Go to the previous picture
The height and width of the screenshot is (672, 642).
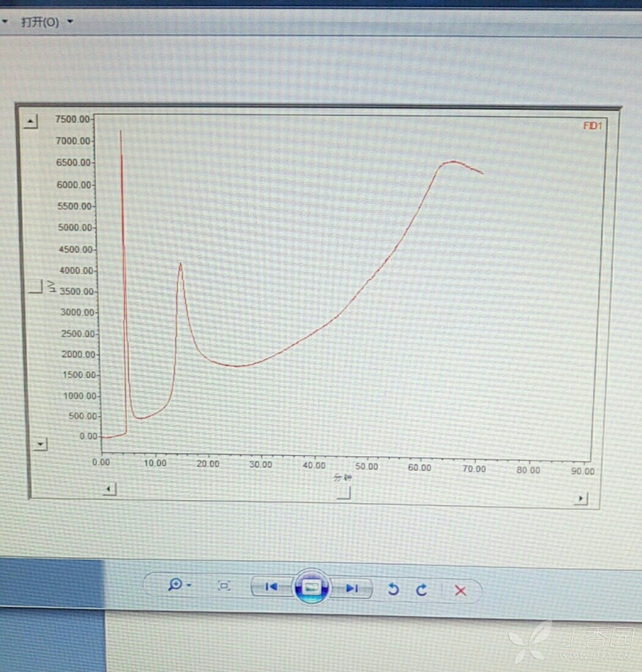pos(271,586)
